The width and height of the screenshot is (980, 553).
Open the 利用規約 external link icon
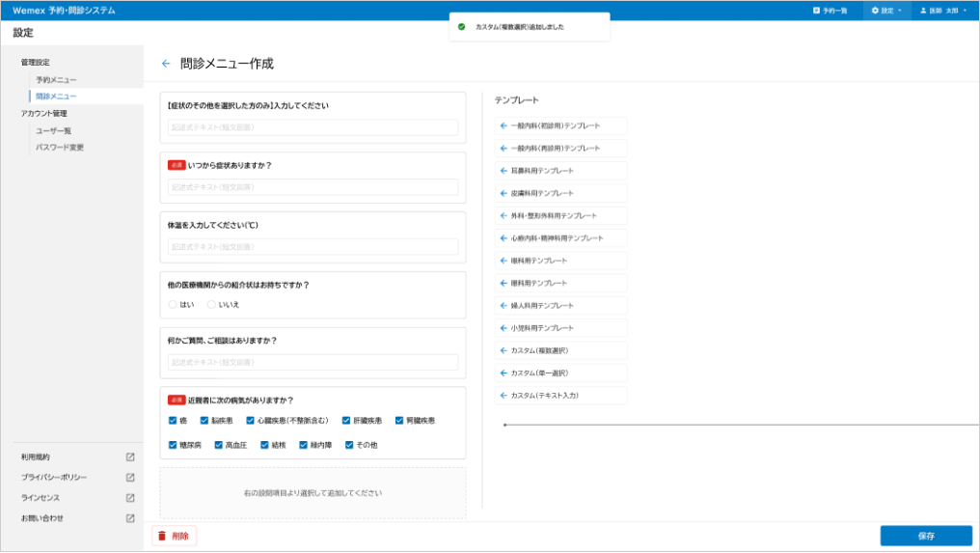[130, 457]
